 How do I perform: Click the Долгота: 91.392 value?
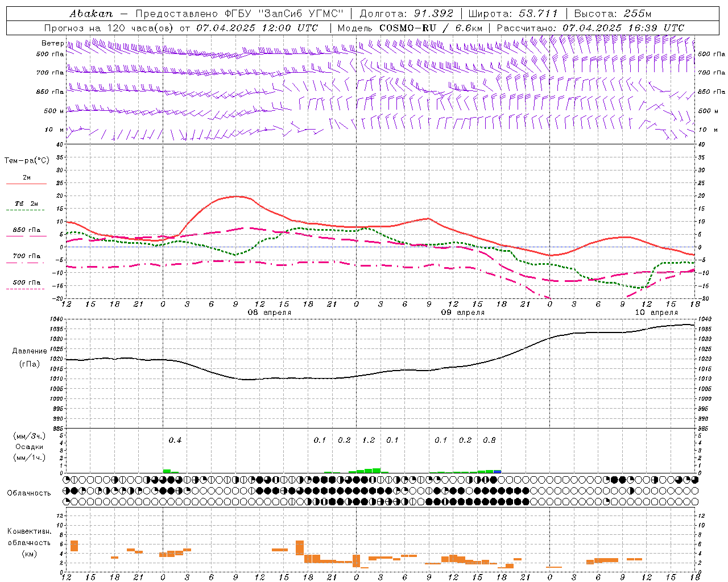pyautogui.click(x=407, y=14)
